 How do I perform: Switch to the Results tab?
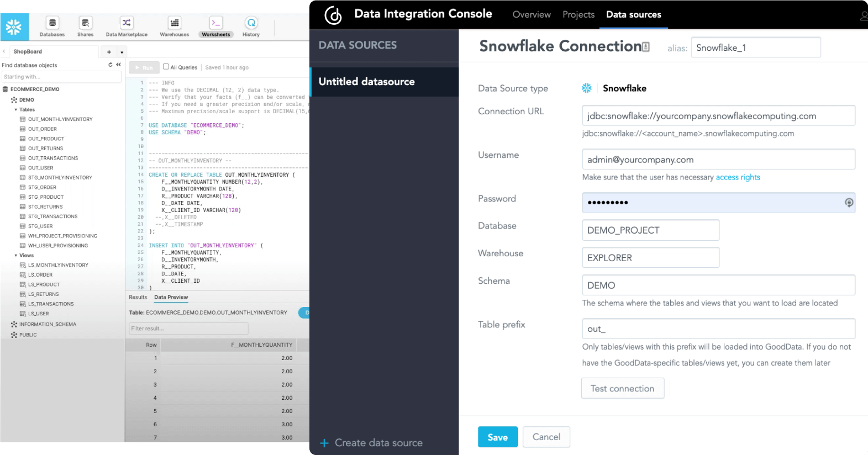click(x=138, y=297)
